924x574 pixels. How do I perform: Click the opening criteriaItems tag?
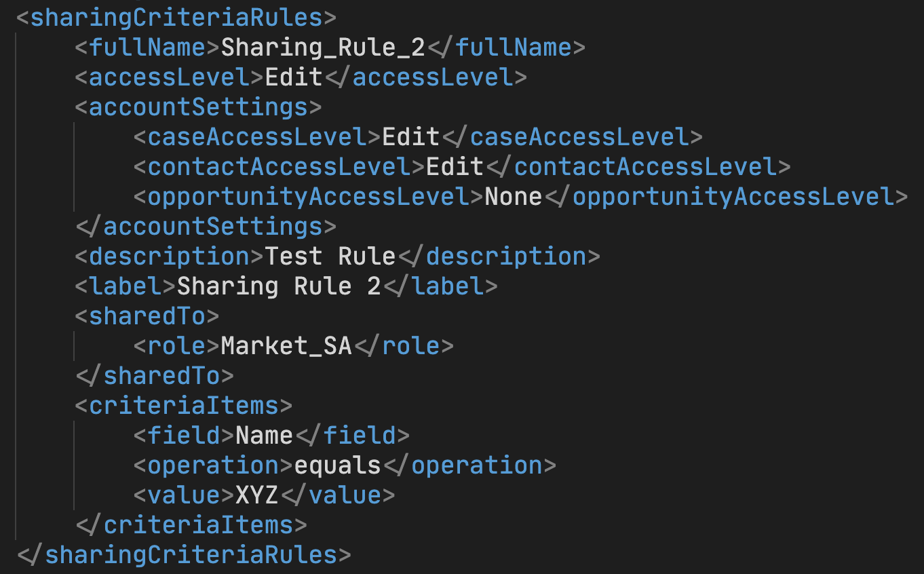pos(184,406)
